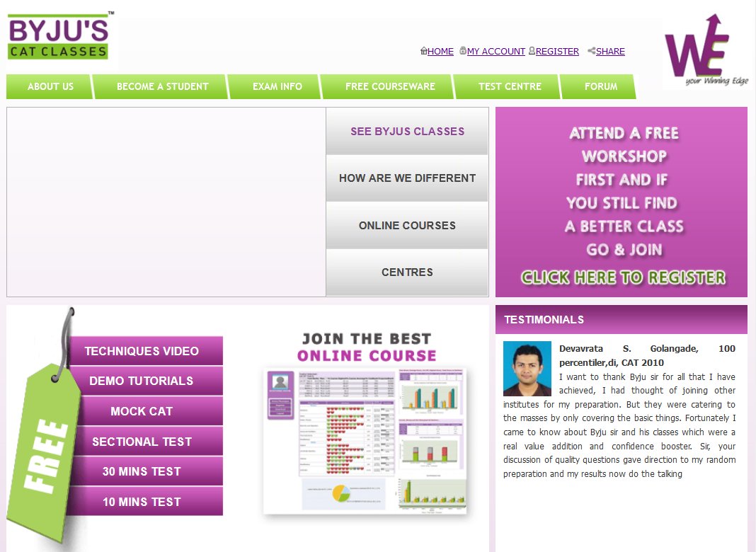Click the JOIN THE BEST heading
The image size is (756, 552).
(367, 338)
